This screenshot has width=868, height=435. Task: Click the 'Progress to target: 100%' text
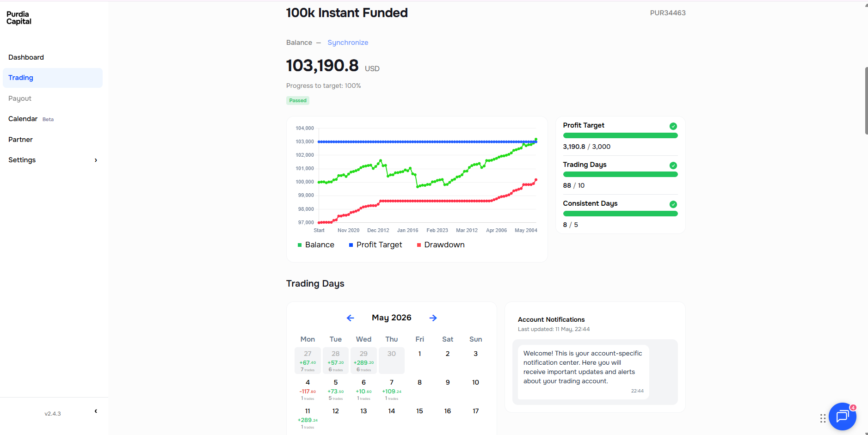pos(324,86)
